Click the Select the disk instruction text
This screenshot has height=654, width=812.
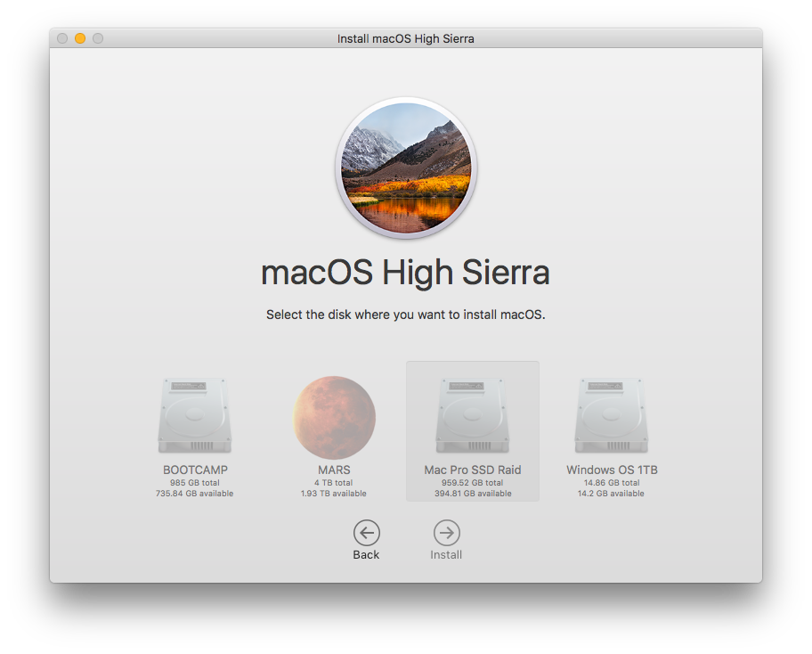click(405, 315)
